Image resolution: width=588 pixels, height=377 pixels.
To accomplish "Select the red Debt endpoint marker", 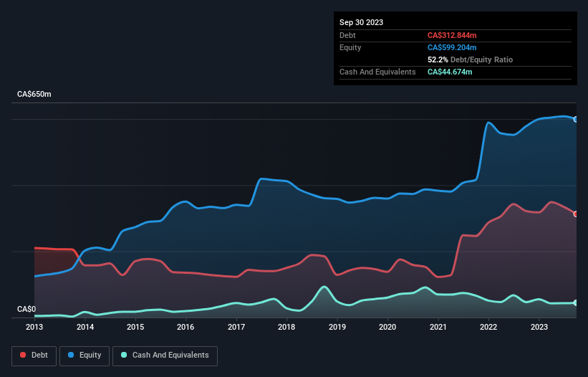I will [x=576, y=214].
